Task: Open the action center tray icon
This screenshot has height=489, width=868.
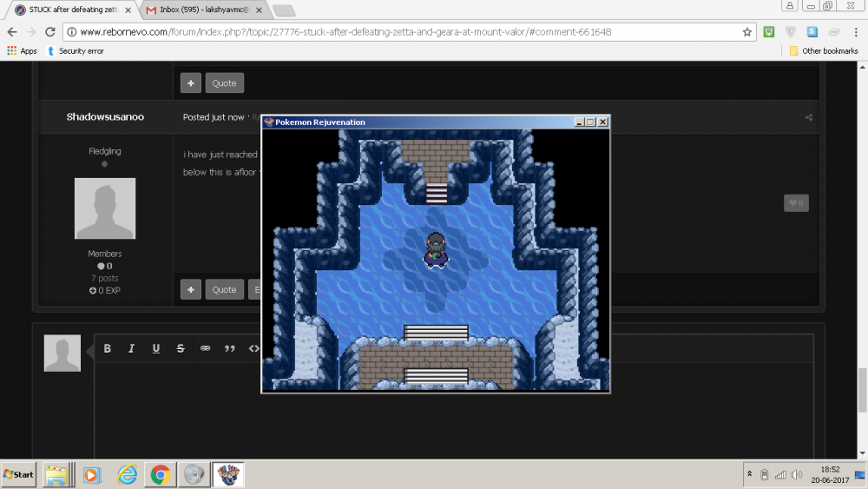Action: (859, 474)
